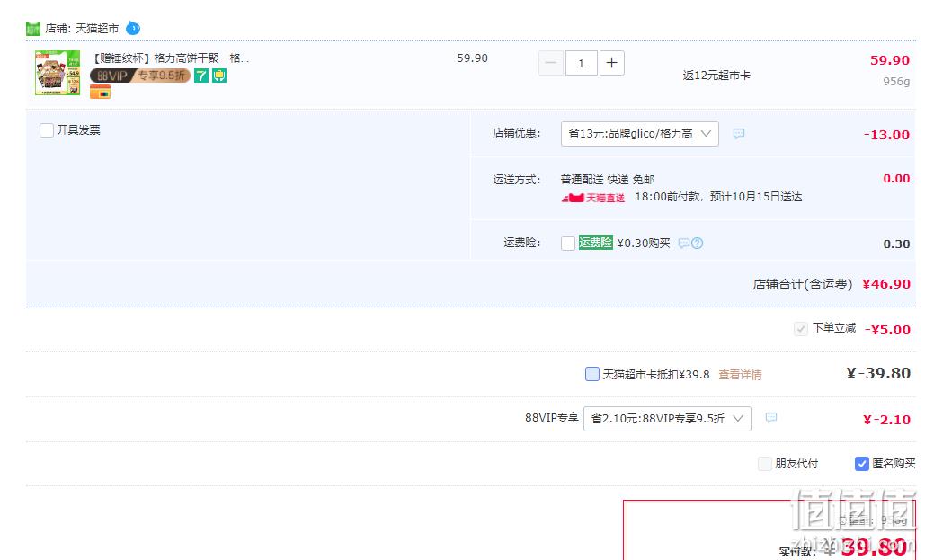Screen dimensions: 925x560
Task: Open the comment bubble icon next to ¥0.30购买
Action: [684, 243]
